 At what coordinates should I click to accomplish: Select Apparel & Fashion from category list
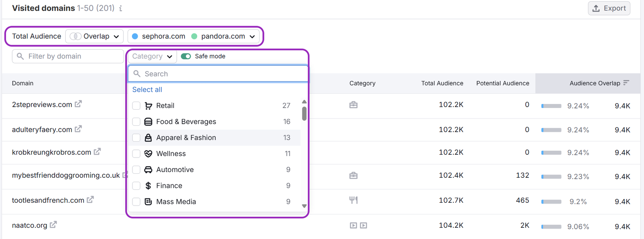pos(186,138)
